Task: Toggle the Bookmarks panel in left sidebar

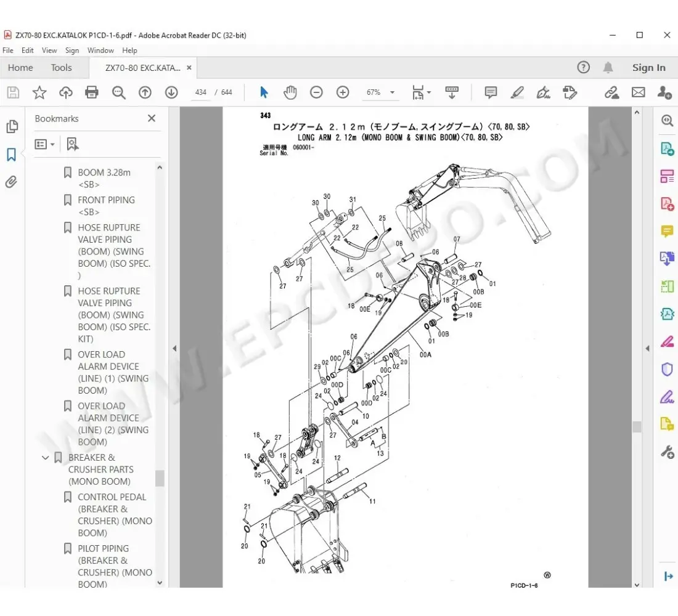Action: tap(11, 155)
